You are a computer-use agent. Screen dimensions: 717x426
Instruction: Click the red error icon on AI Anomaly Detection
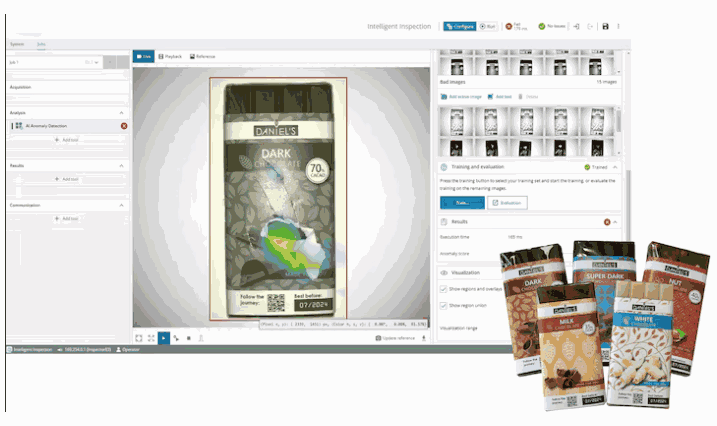click(x=124, y=126)
